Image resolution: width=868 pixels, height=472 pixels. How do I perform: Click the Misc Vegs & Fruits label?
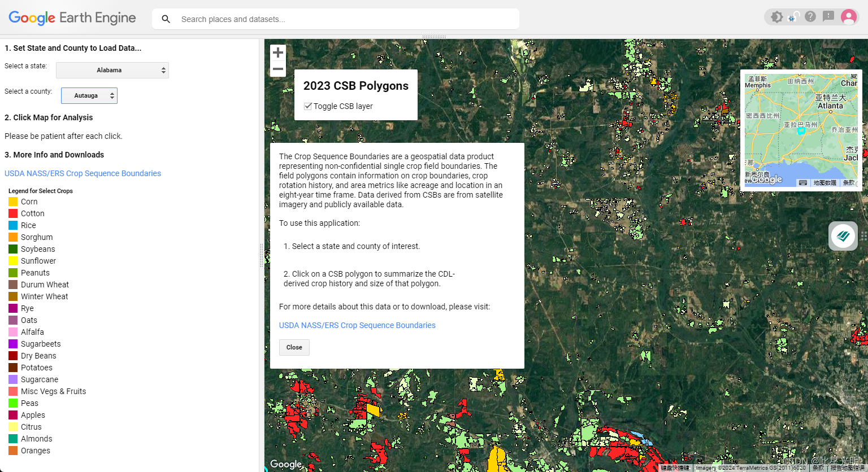click(54, 391)
